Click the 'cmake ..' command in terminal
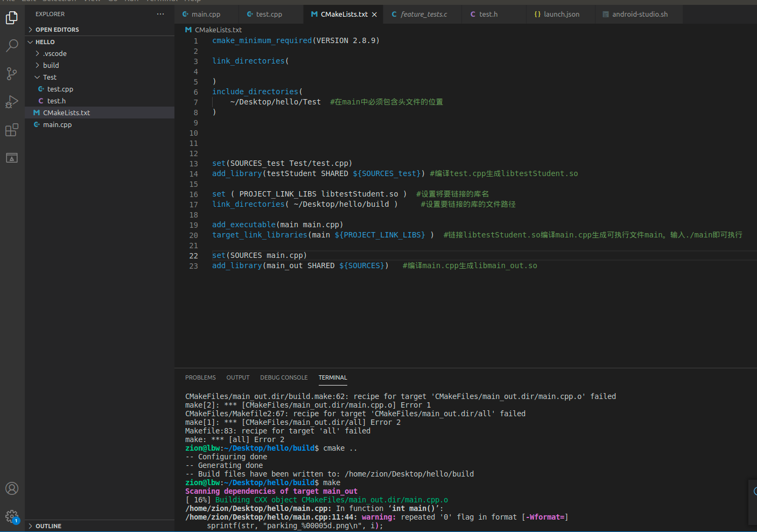The height and width of the screenshot is (532, 757). [x=340, y=448]
